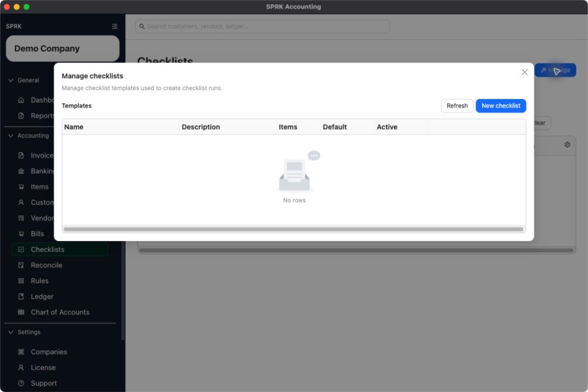Click the macOS green fullscreen button
The image size is (588, 392).
click(26, 7)
